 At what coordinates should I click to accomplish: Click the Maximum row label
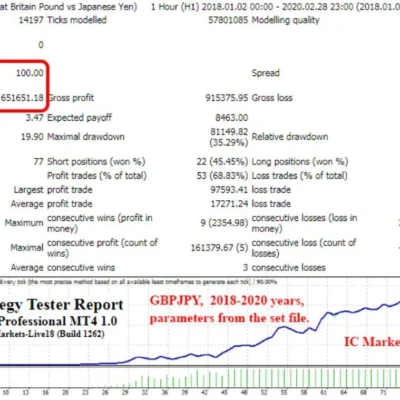point(24,223)
